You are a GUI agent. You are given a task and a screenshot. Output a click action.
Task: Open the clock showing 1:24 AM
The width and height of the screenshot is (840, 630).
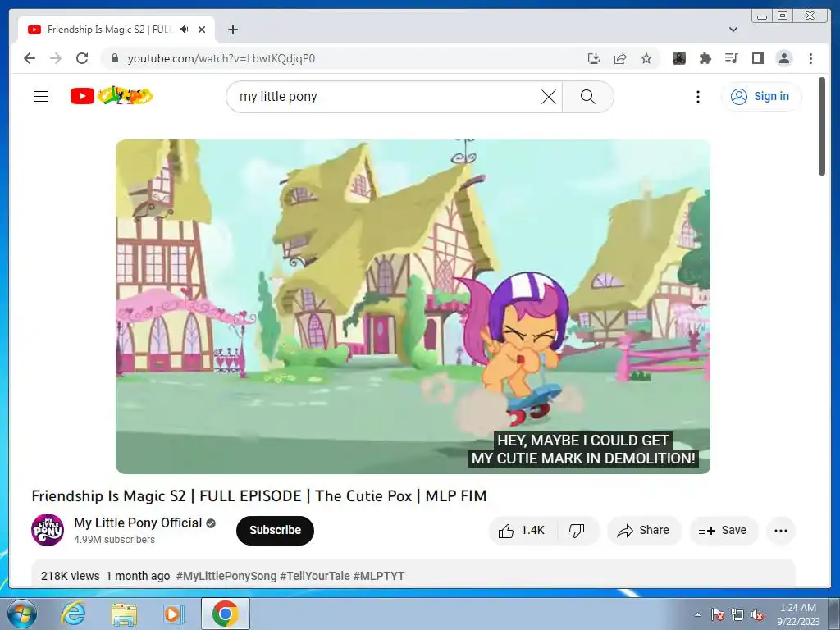tap(798, 614)
